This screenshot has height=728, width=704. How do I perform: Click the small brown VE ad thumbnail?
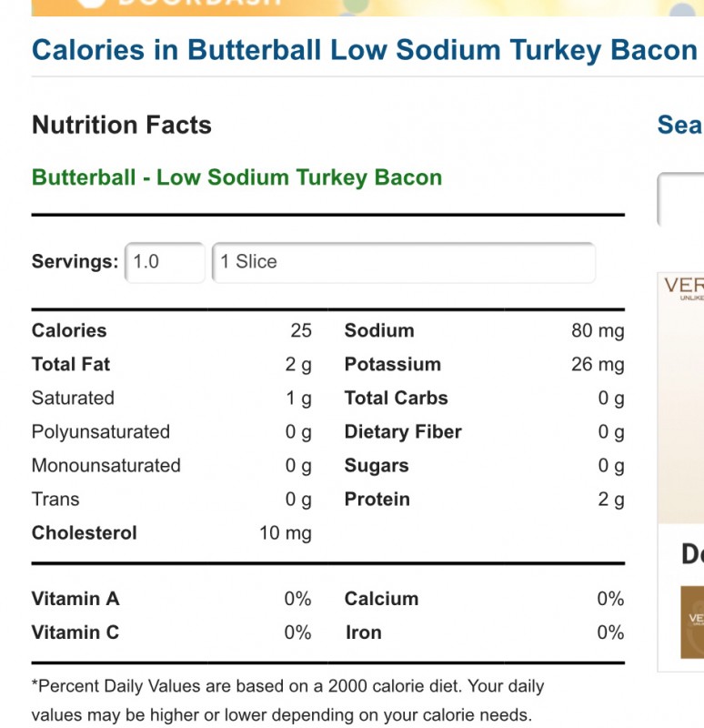(692, 622)
